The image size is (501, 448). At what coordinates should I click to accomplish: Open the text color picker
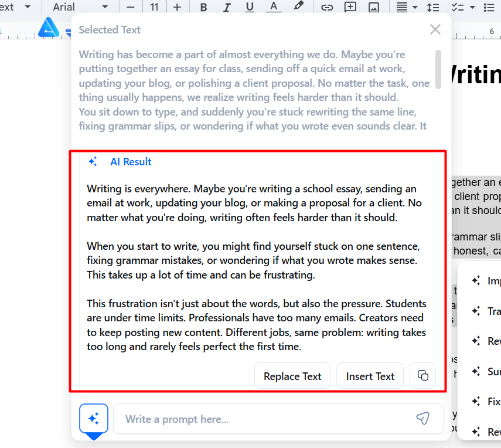[x=273, y=7]
